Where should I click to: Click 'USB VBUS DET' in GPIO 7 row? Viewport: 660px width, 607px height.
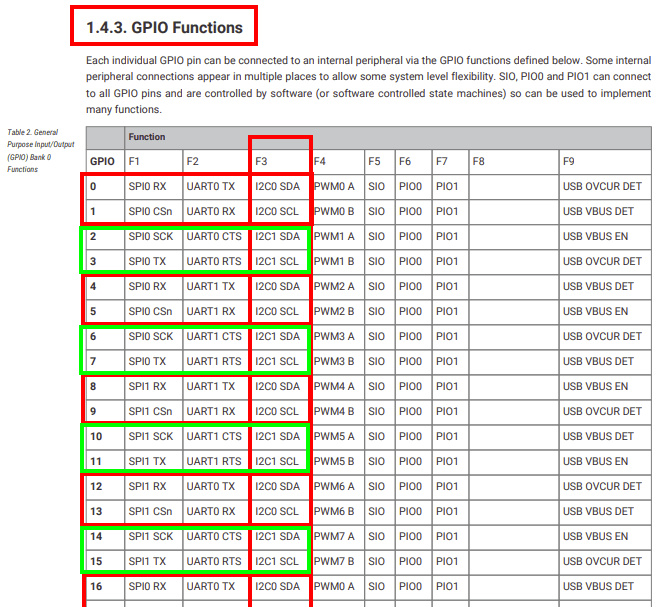598,362
